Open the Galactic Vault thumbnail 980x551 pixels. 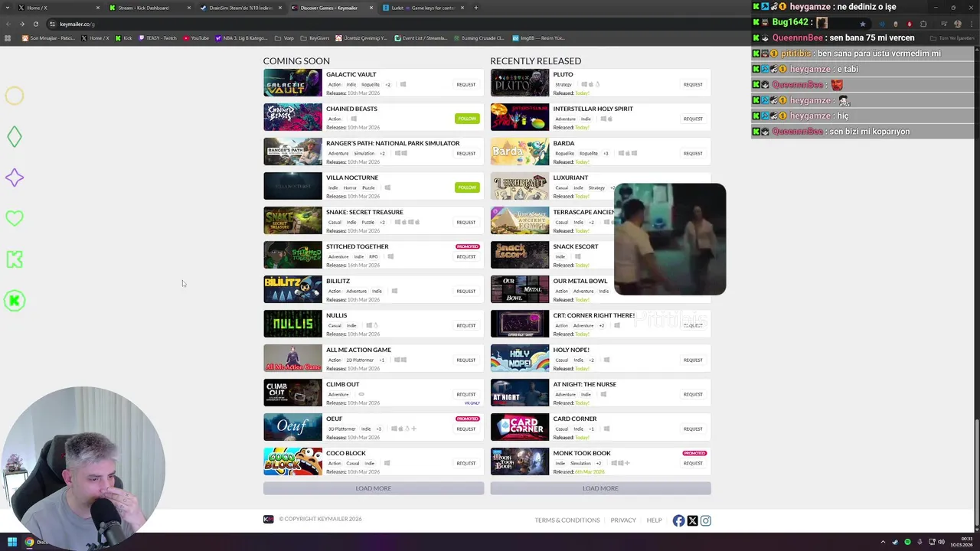point(292,83)
